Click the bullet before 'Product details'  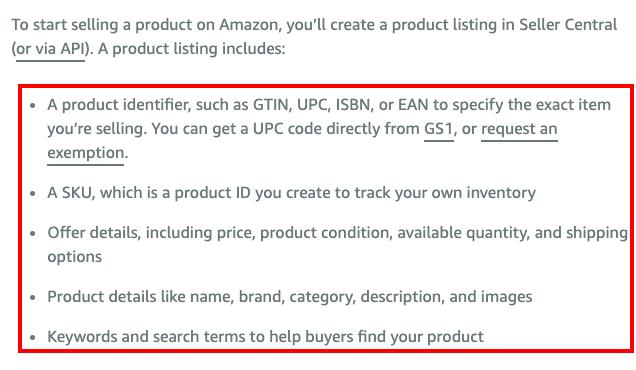(x=33, y=297)
